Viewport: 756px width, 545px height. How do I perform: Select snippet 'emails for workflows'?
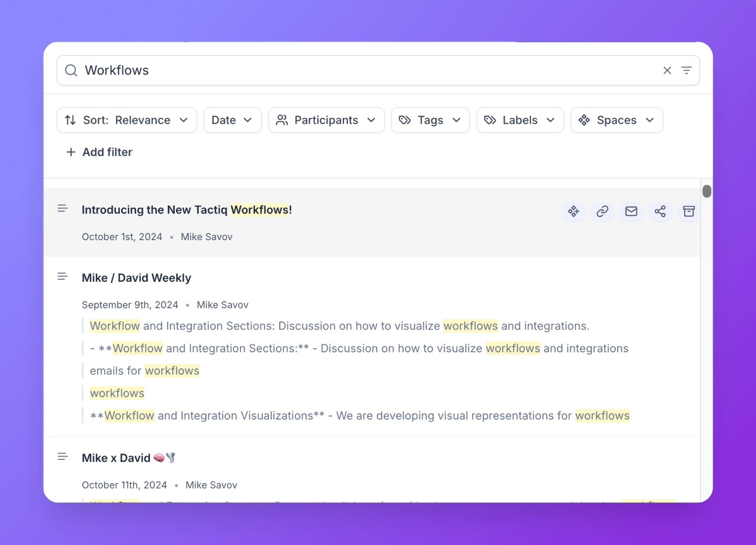pos(145,371)
